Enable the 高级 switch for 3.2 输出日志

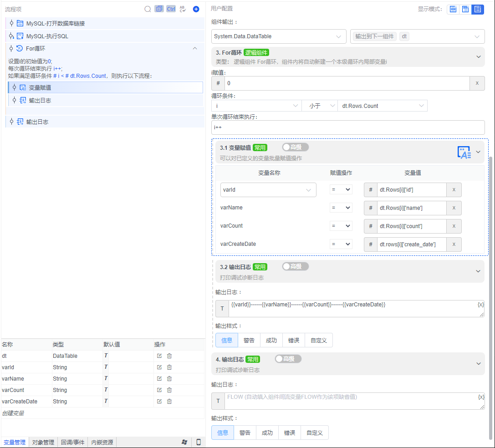[x=295, y=266]
